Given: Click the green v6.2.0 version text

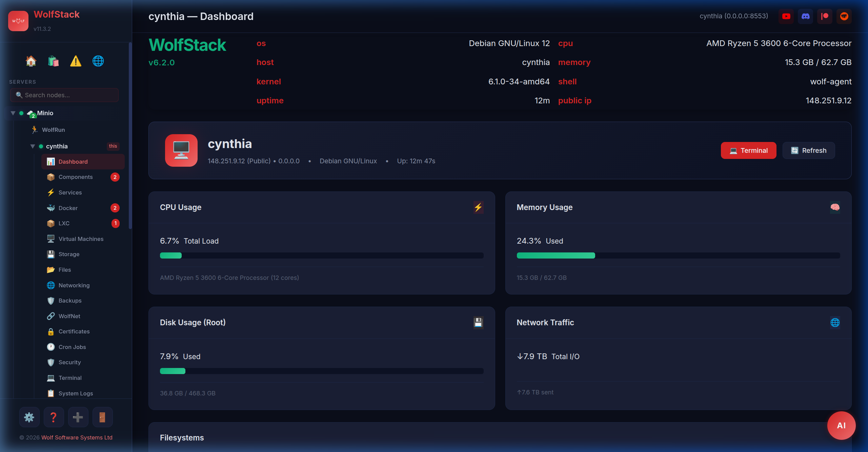Looking at the screenshot, I should click(162, 63).
